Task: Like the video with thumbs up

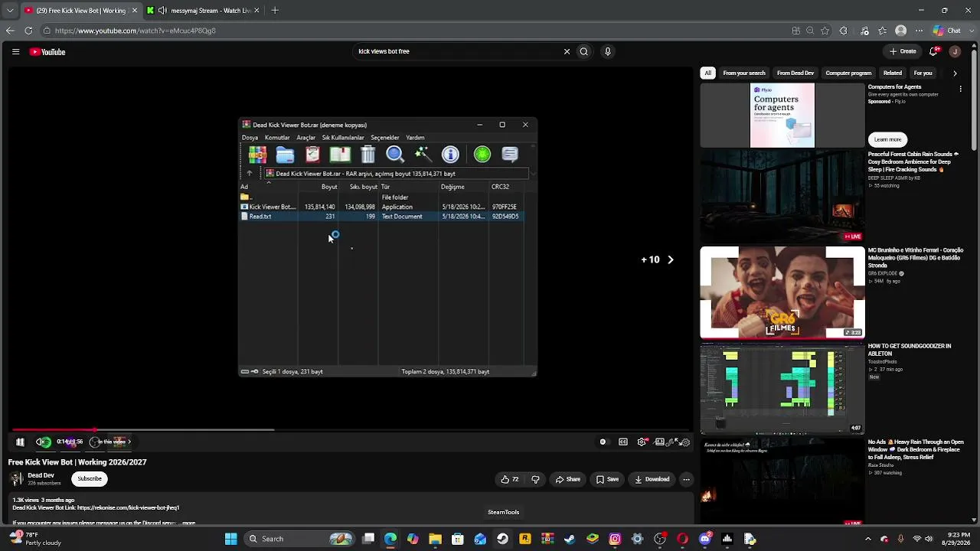Action: [x=510, y=479]
